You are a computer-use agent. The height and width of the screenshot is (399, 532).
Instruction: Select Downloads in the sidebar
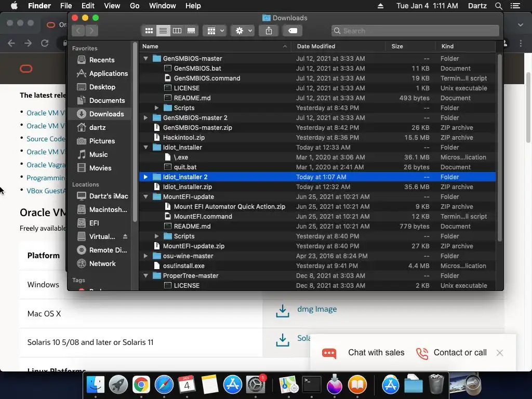click(99, 114)
